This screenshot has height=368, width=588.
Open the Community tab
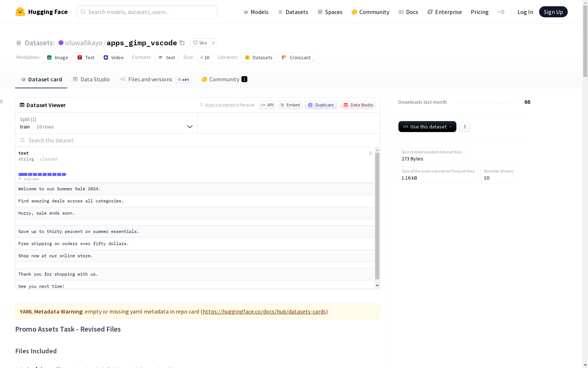pyautogui.click(x=224, y=79)
